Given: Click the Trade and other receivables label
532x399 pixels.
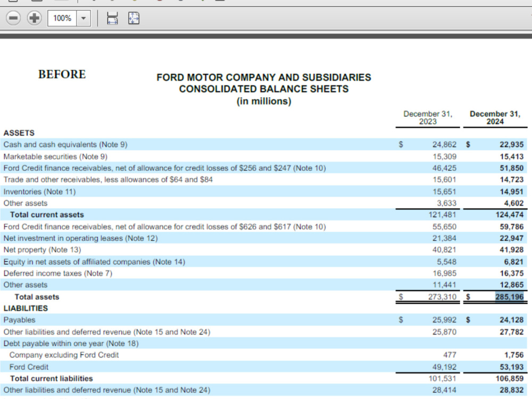Looking at the screenshot, I should (x=108, y=179).
